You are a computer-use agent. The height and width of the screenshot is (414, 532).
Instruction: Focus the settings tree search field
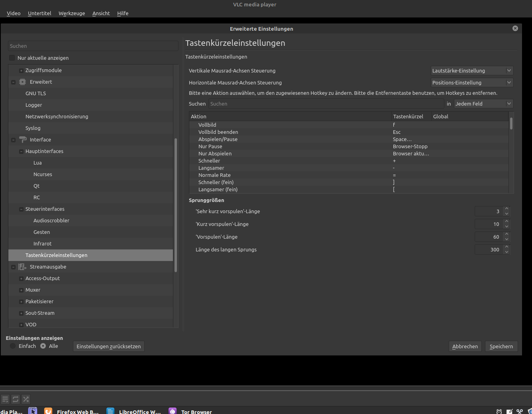93,46
